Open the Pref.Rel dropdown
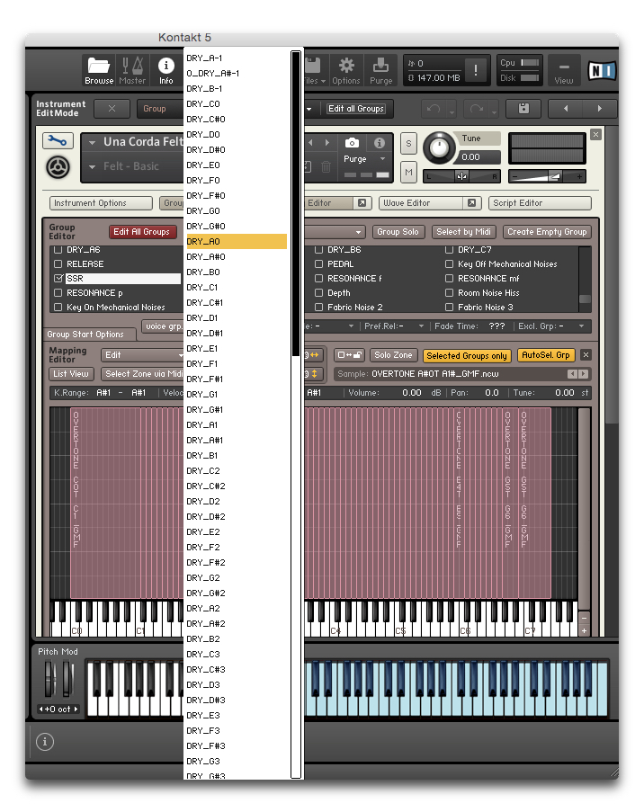The image size is (644, 812). pyautogui.click(x=421, y=326)
